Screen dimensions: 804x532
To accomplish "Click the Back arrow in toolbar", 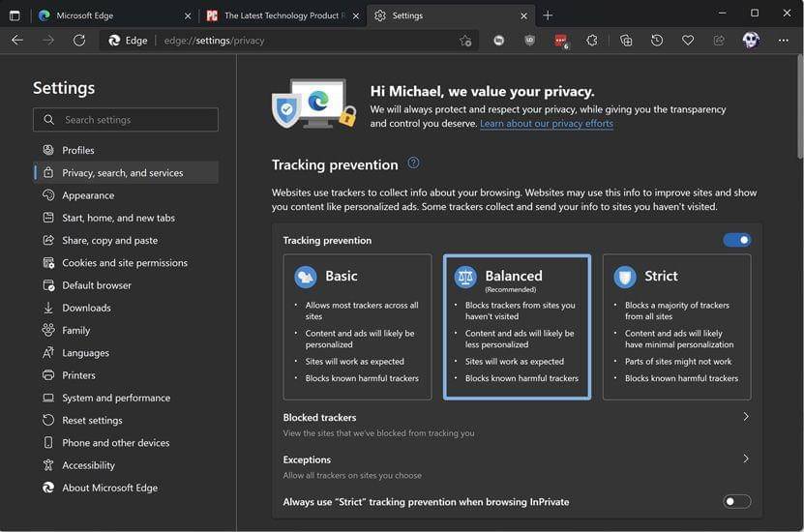I will [x=17, y=41].
